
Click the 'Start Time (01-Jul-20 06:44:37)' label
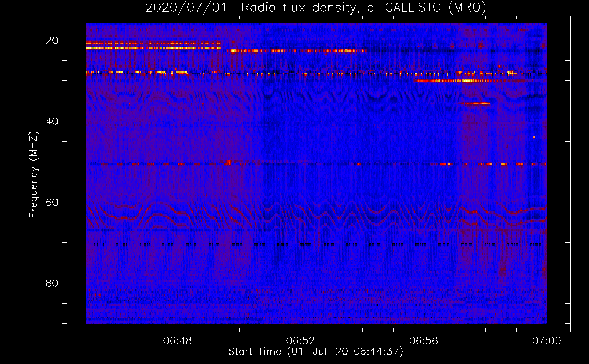(x=316, y=352)
